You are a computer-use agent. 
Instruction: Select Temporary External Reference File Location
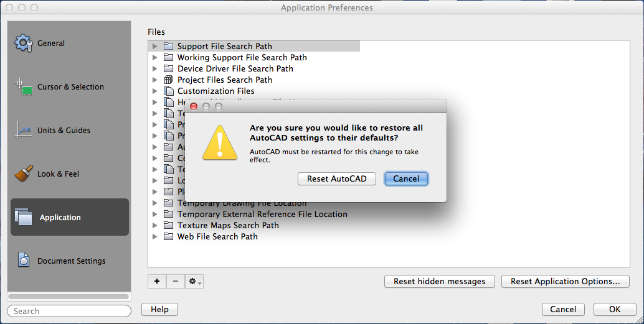[x=262, y=214]
